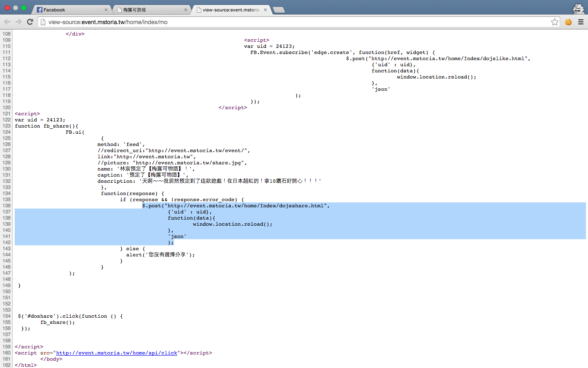Click the page icon in address bar
The image size is (588, 368).
click(43, 22)
